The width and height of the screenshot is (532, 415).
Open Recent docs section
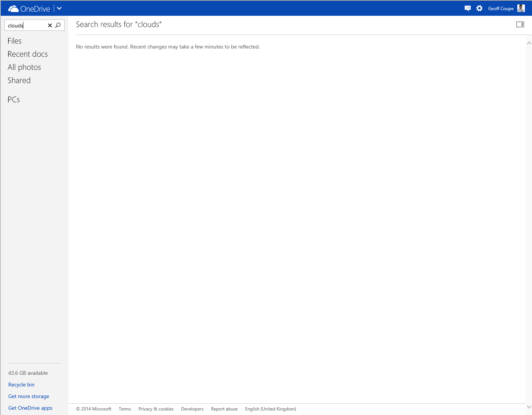(x=27, y=54)
